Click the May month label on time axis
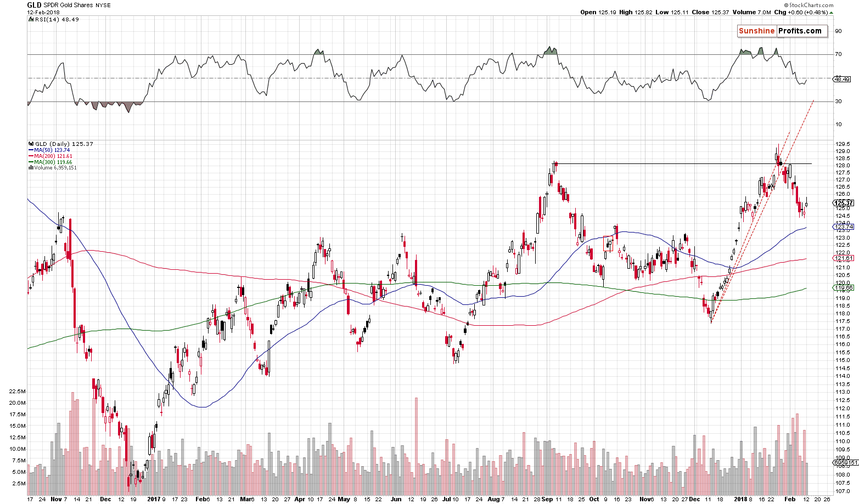Screen dimensions: 859x504 pyautogui.click(x=344, y=500)
